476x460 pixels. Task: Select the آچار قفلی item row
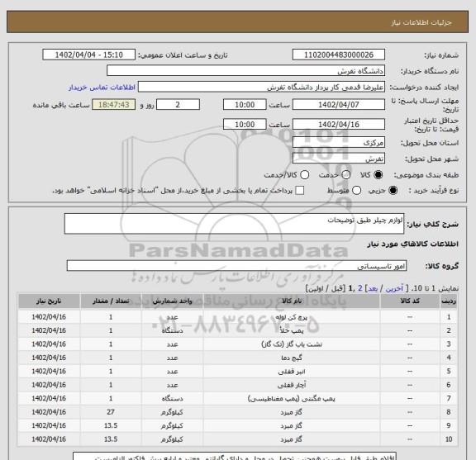click(237, 385)
